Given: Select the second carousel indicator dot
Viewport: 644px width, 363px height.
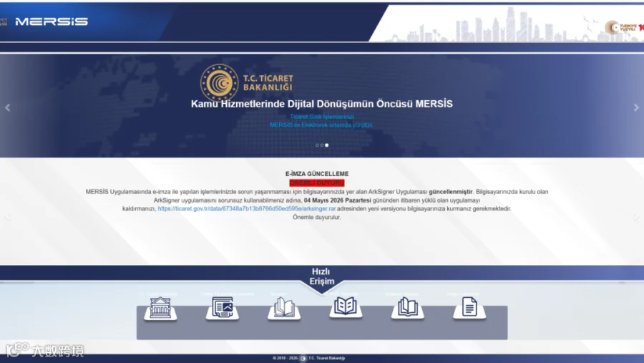Looking at the screenshot, I should 321,145.
